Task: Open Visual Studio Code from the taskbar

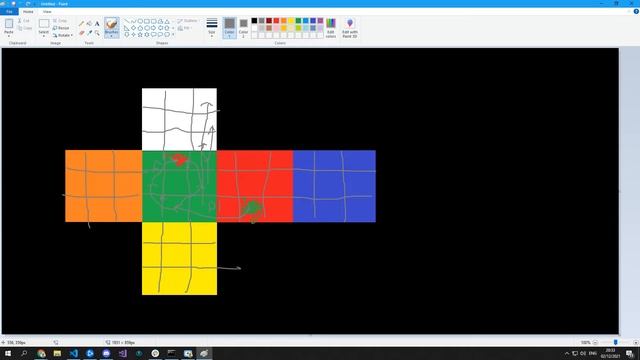Action: [x=73, y=353]
